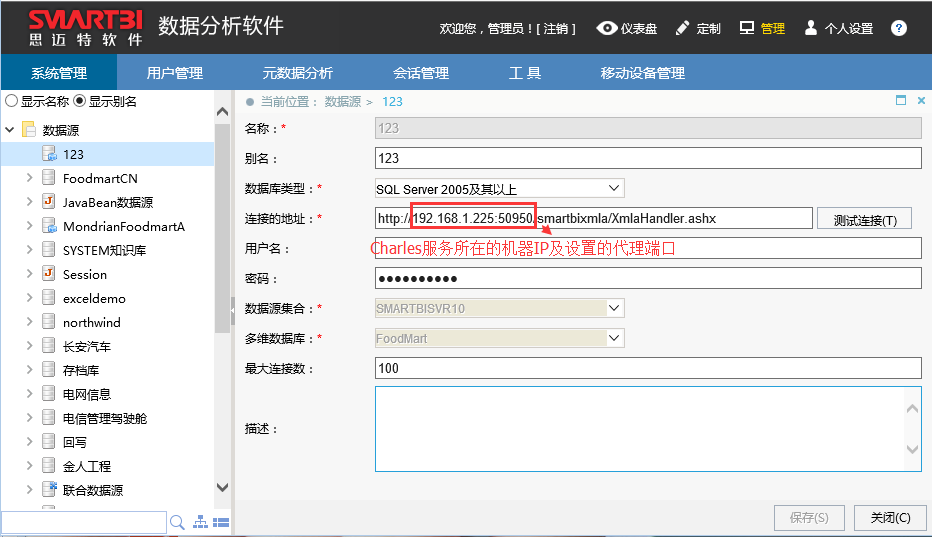The image size is (932, 537).
Task: Open the 数据库类型 dropdown
Action: pyautogui.click(x=614, y=189)
